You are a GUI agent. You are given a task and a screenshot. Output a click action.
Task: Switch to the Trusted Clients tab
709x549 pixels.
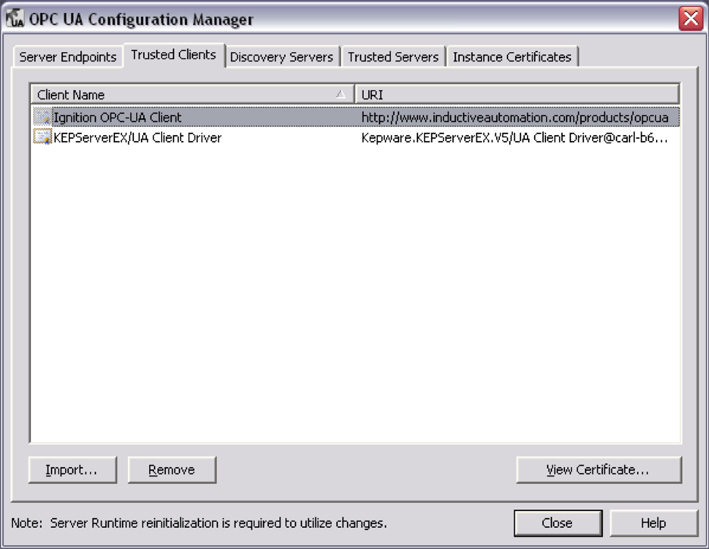click(x=174, y=54)
